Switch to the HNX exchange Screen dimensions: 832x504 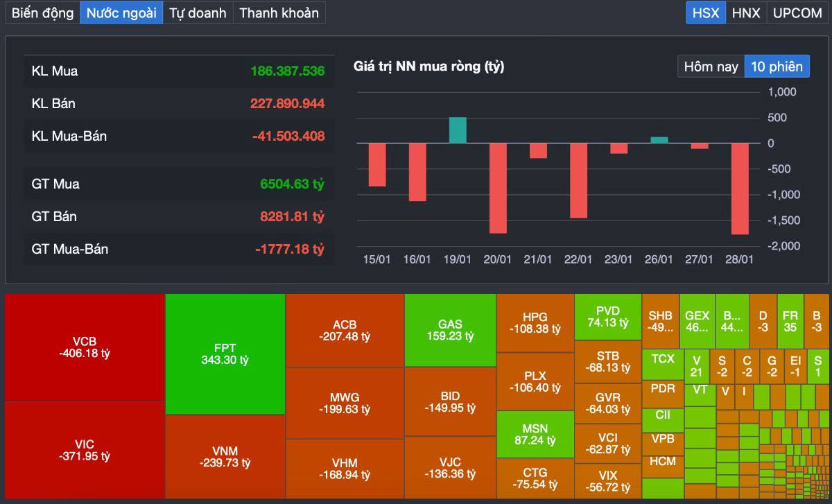coord(746,12)
